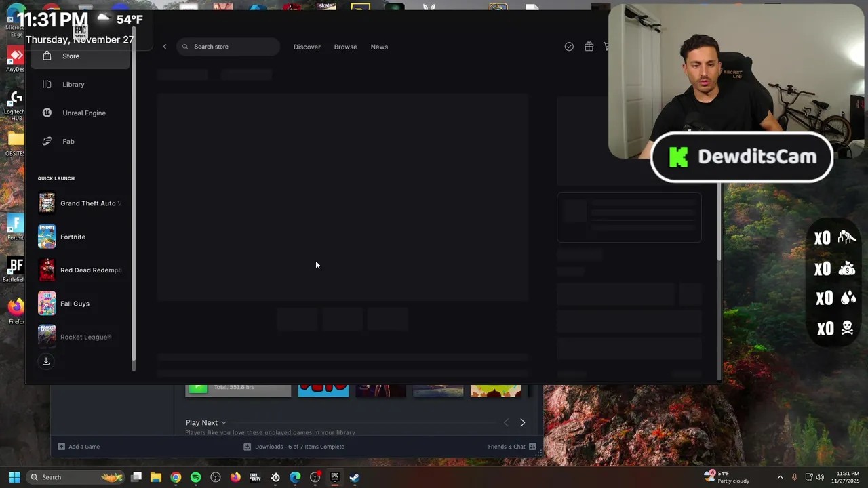
Task: Open the taskbar weather widget
Action: coord(727,477)
